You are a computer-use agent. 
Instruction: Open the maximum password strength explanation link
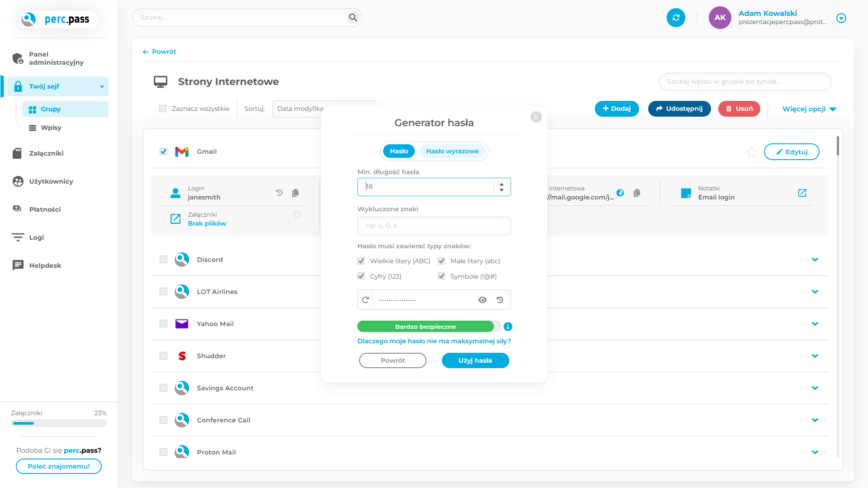[x=434, y=341]
